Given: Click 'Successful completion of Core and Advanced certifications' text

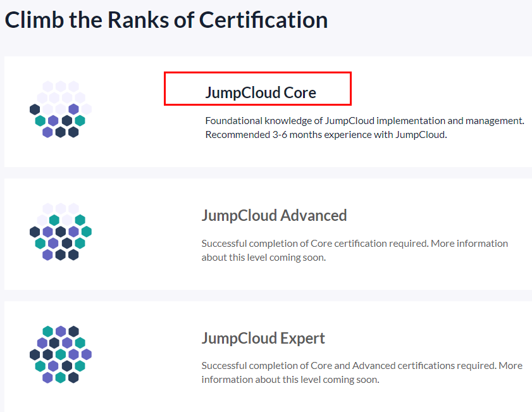Looking at the screenshot, I should tap(349, 366).
